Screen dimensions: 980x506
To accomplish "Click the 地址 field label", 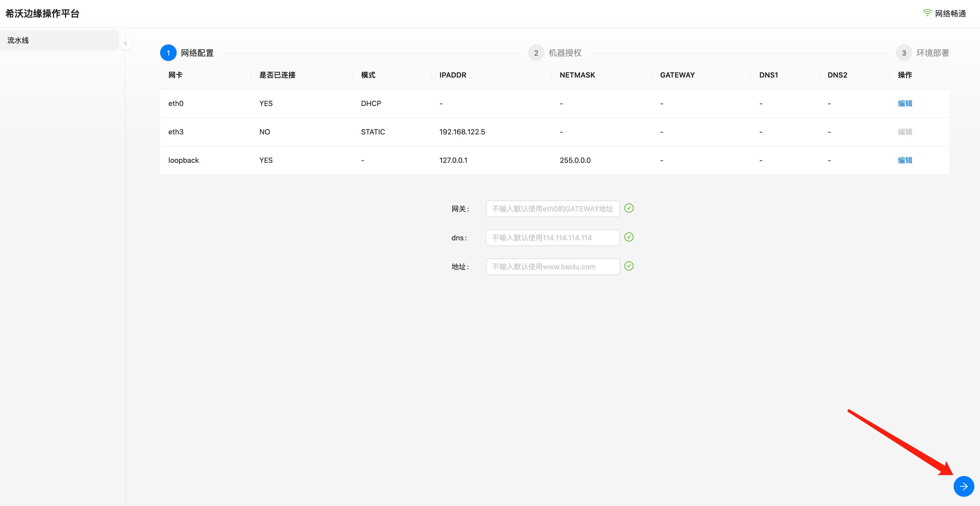I will (x=460, y=266).
